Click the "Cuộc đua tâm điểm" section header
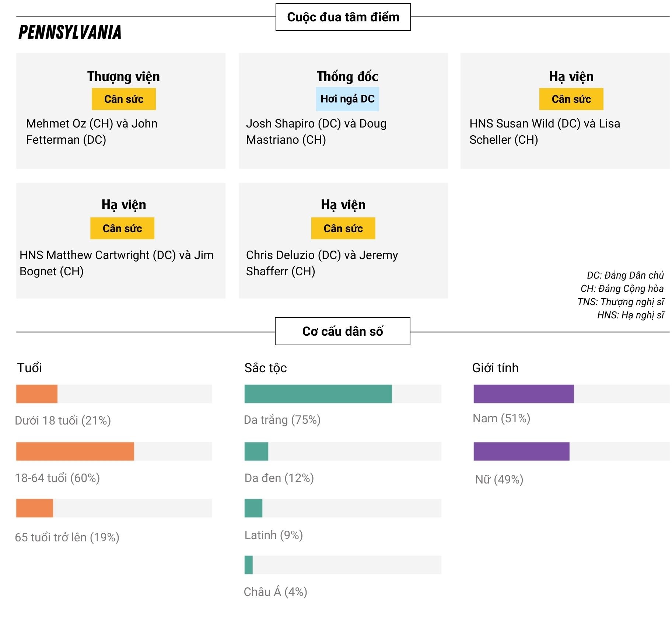Viewport: 672px width, 625px height. coord(343,17)
